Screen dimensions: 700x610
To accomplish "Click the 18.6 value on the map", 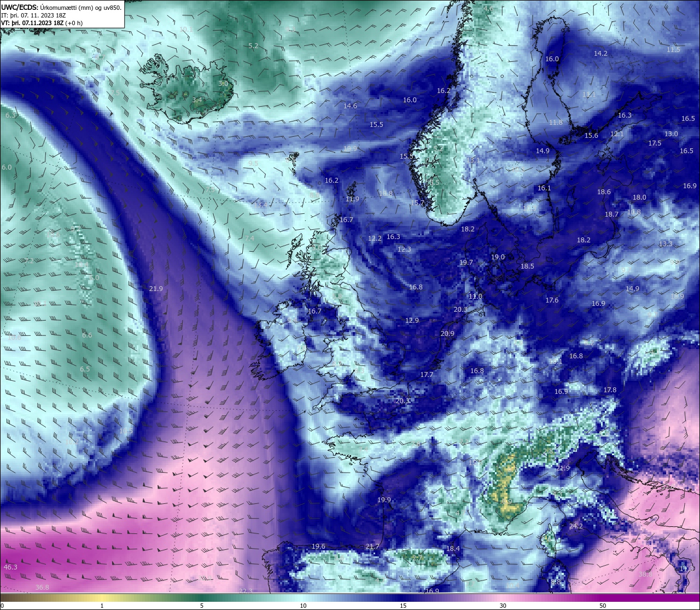I will [604, 192].
